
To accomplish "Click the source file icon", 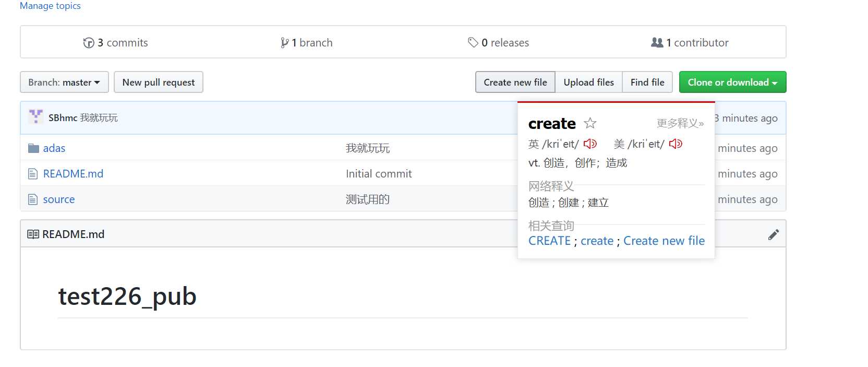I will click(x=33, y=199).
